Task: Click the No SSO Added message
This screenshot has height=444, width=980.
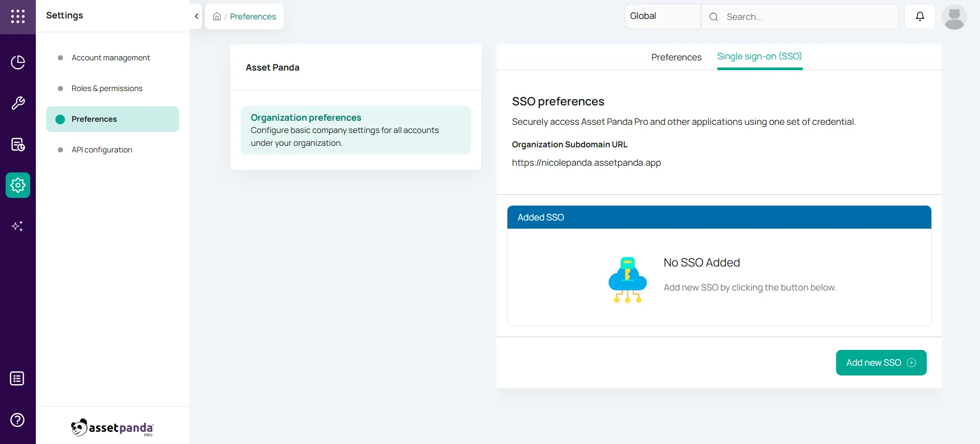Action: [702, 262]
